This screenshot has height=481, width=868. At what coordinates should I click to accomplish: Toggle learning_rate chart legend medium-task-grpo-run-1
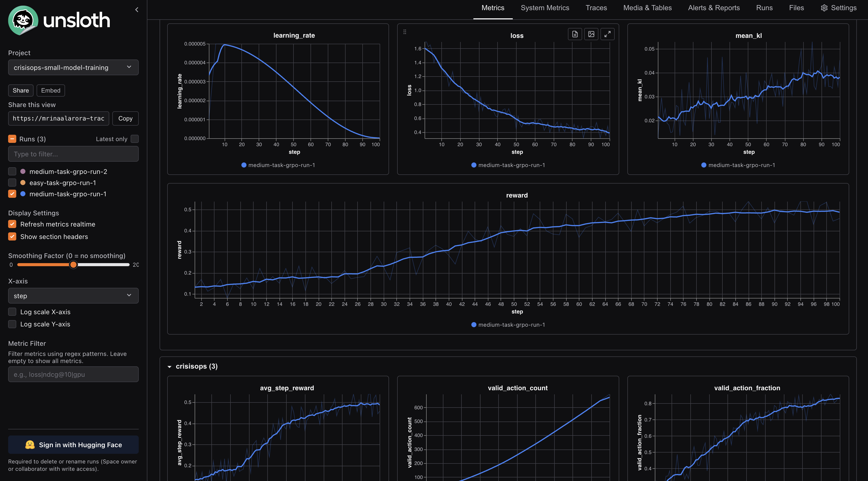pyautogui.click(x=278, y=165)
